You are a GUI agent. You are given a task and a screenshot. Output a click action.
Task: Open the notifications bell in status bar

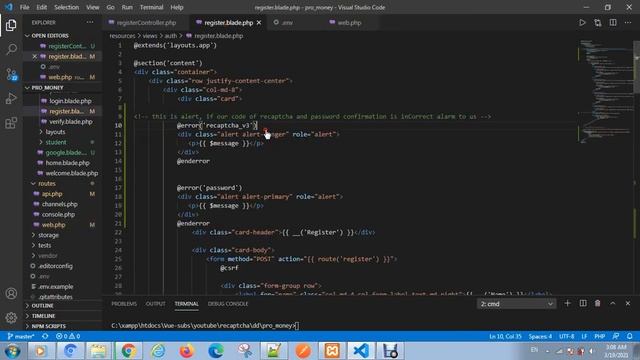pos(630,336)
